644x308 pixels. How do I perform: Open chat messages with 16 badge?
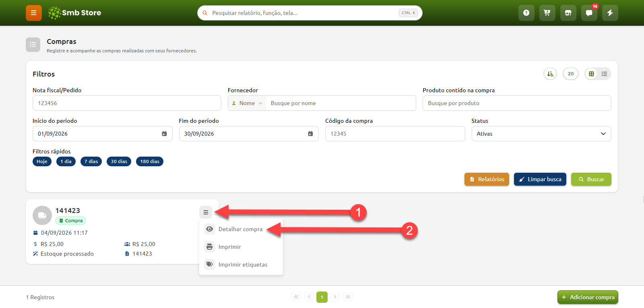coord(589,13)
